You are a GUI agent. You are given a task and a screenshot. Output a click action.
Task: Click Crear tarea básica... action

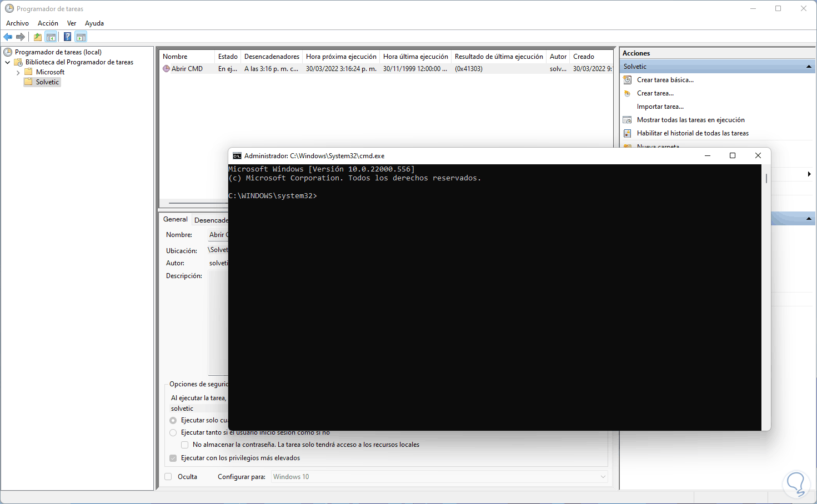(x=665, y=80)
